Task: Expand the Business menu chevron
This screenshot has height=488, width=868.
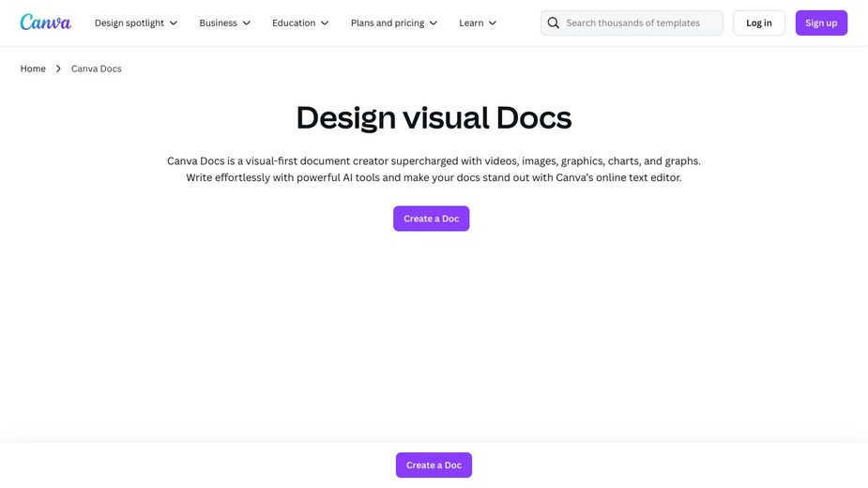Action: (247, 23)
